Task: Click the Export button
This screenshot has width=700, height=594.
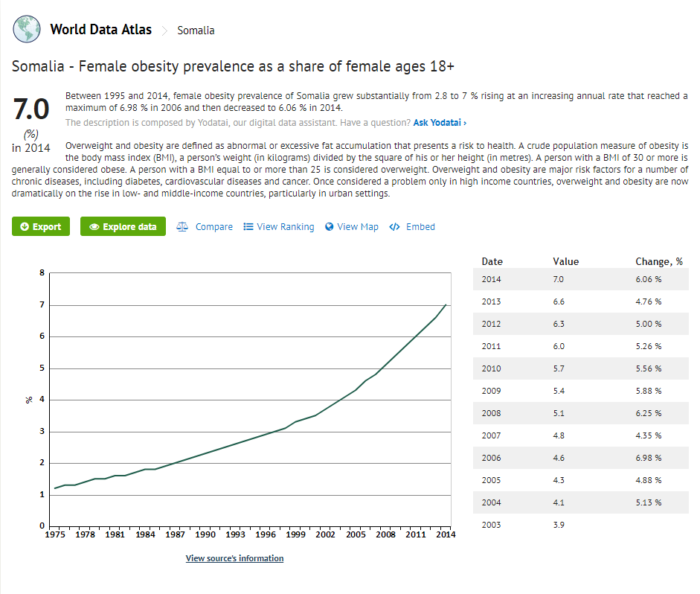Action: (41, 226)
